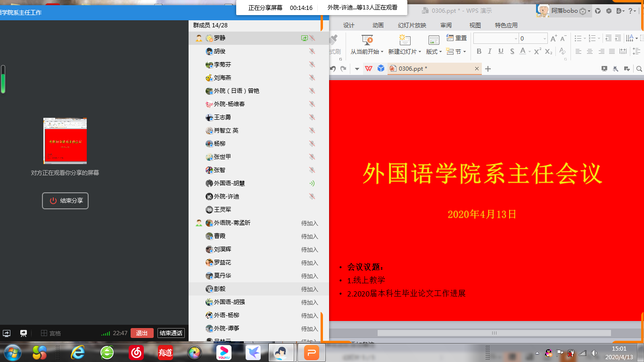Expand the 从当前开始 slideshow dropdown
The image size is (644, 362).
coord(382,52)
